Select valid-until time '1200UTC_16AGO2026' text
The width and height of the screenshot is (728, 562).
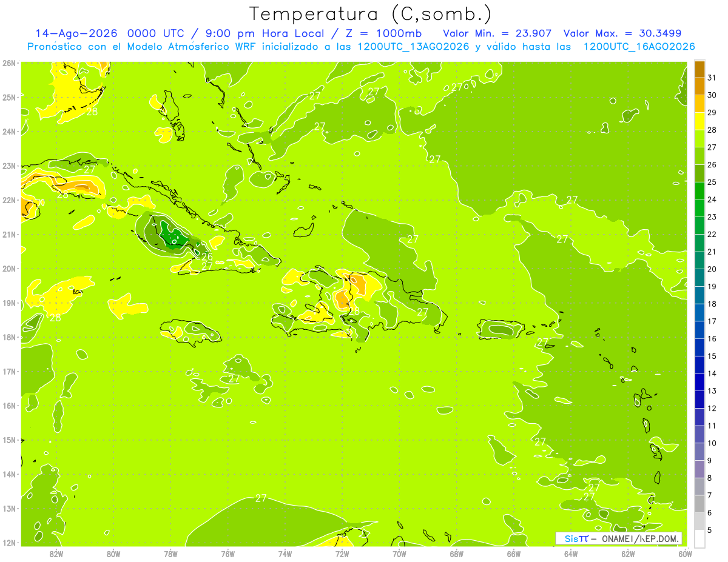(x=638, y=47)
